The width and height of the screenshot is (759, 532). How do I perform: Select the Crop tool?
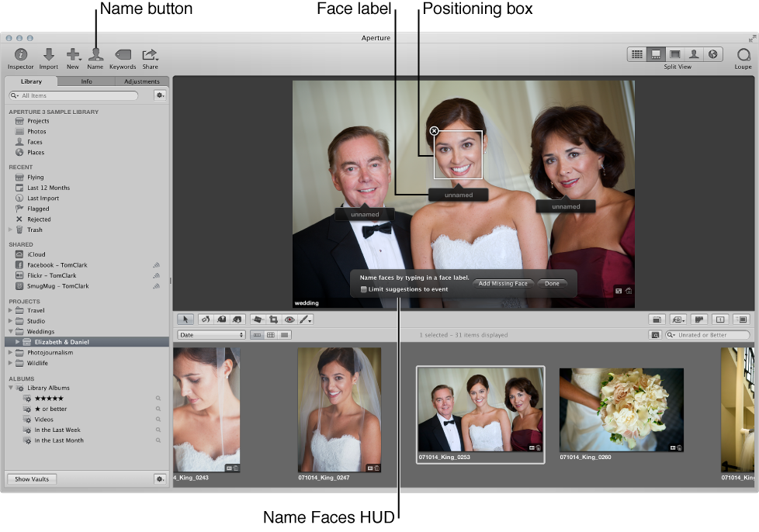point(273,319)
